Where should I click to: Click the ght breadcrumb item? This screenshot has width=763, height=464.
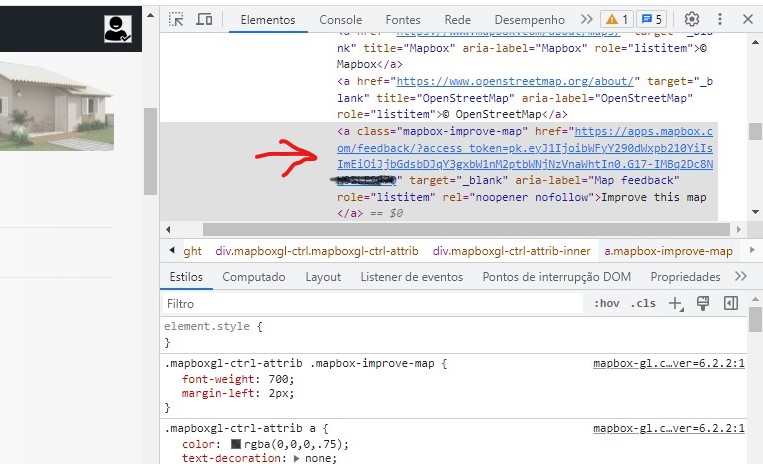pyautogui.click(x=192, y=251)
